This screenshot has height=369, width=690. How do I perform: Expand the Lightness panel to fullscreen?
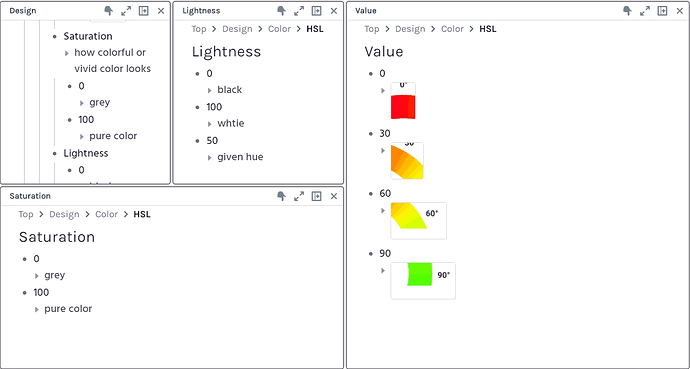(x=299, y=11)
